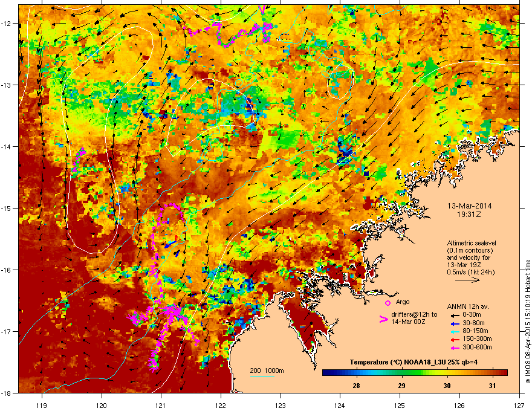Screen dimensions: 532x411
Task: Click the cyan 80-150m arrow in the legend
Action: click(x=455, y=331)
